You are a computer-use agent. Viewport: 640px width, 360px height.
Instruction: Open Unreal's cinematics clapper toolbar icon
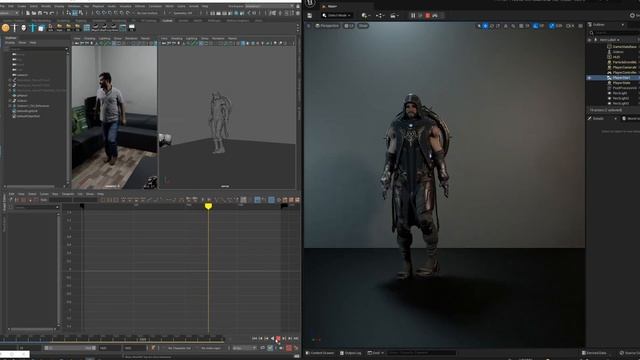tap(394, 16)
